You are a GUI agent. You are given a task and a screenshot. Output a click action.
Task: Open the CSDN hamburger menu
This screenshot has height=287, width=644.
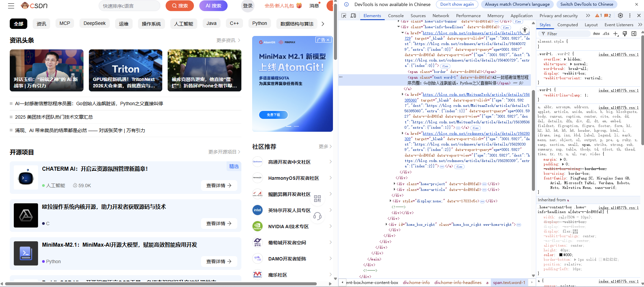pyautogui.click(x=11, y=6)
